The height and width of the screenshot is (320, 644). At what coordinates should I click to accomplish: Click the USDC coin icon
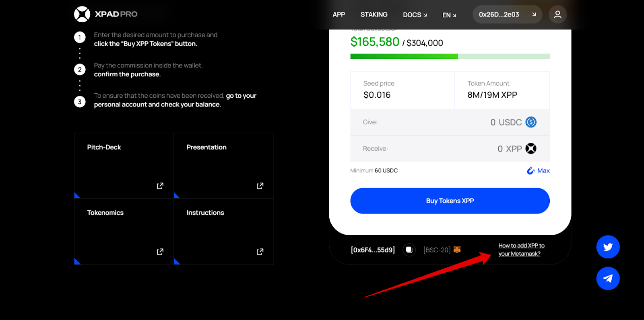(x=531, y=122)
